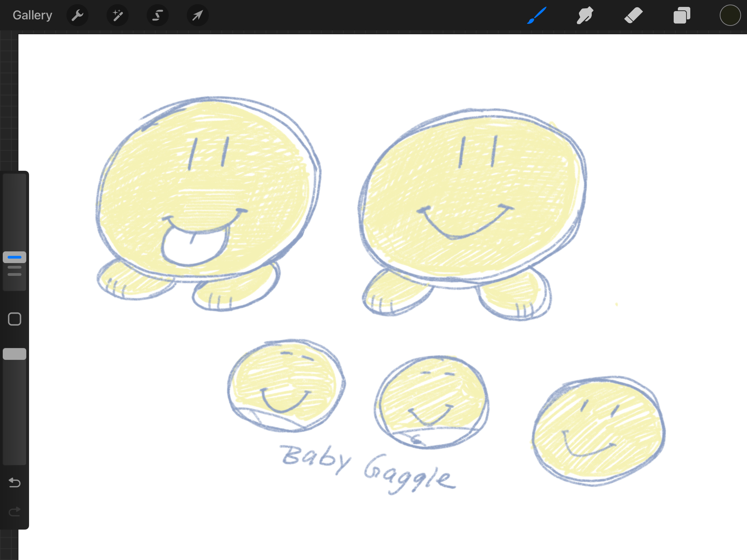Click the Undo arrow
Viewport: 747px width, 560px height.
point(15,482)
